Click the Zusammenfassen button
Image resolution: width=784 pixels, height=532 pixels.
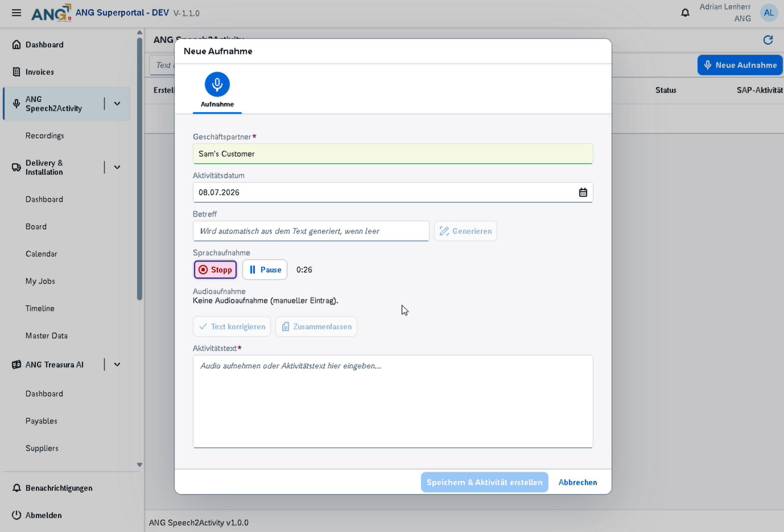pos(316,326)
